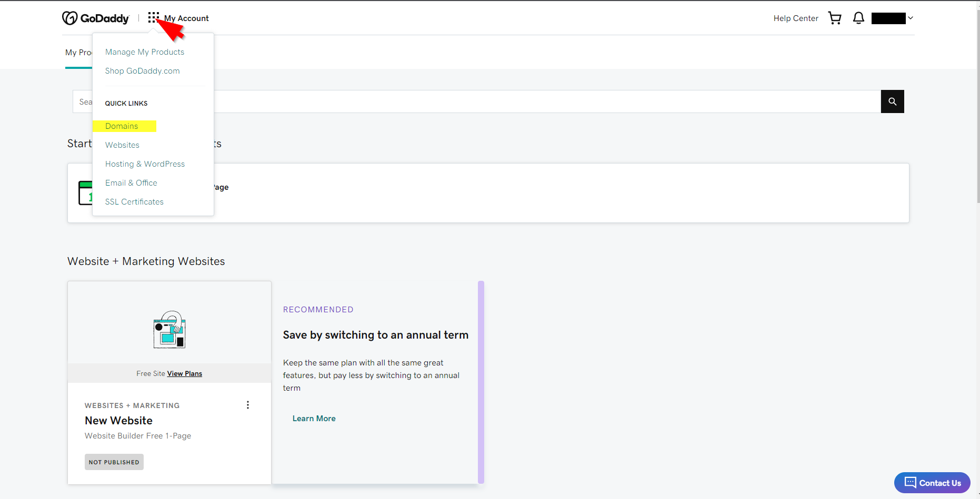
Task: View notifications bell
Action: (858, 18)
